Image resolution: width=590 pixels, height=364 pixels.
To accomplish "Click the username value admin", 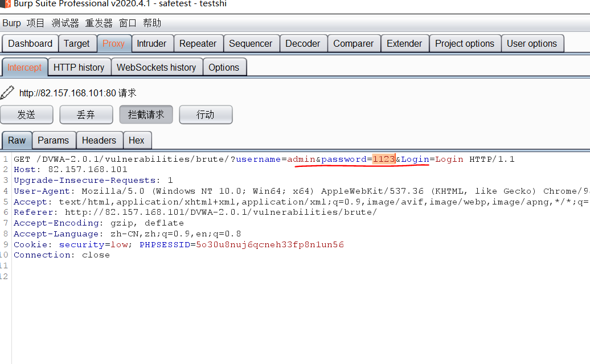I will coord(301,159).
